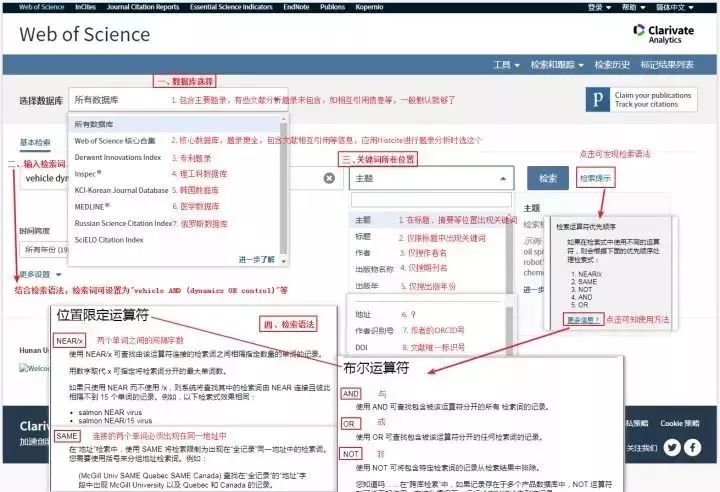Click the Web of Science page title

click(84, 34)
